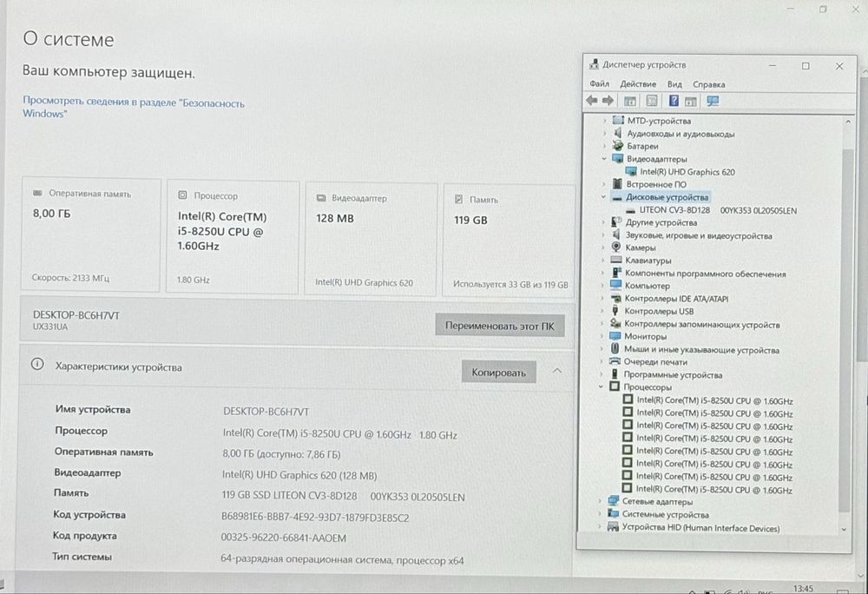Open the Вид menu

pyautogui.click(x=674, y=84)
